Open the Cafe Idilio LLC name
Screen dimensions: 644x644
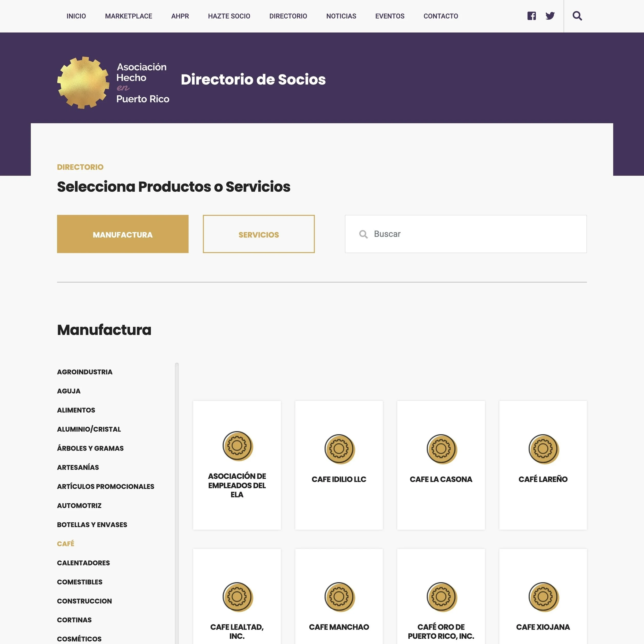click(x=339, y=479)
